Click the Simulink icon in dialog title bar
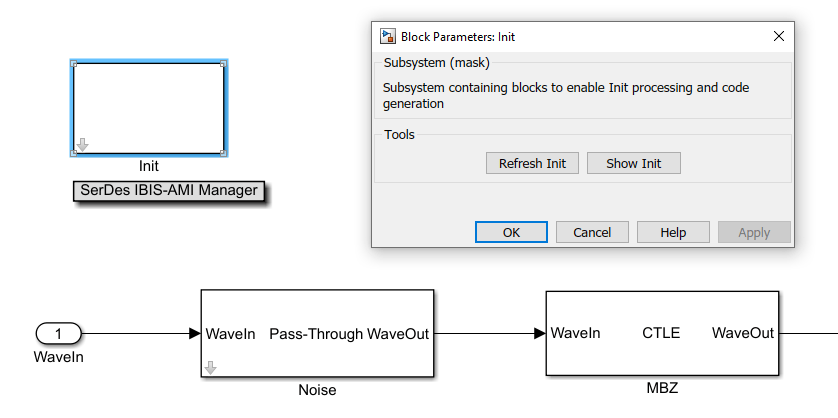Image resolution: width=838 pixels, height=418 pixels. pyautogui.click(x=388, y=36)
